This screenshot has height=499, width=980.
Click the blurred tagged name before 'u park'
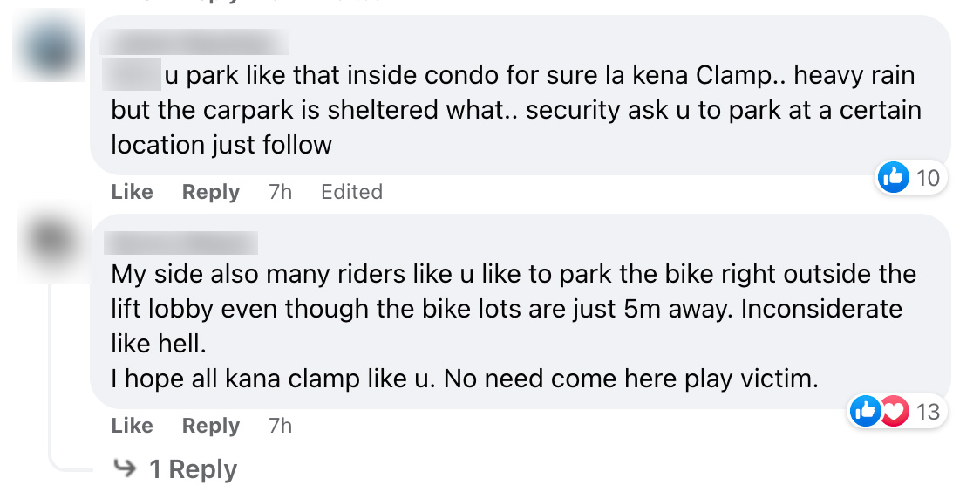point(131,75)
